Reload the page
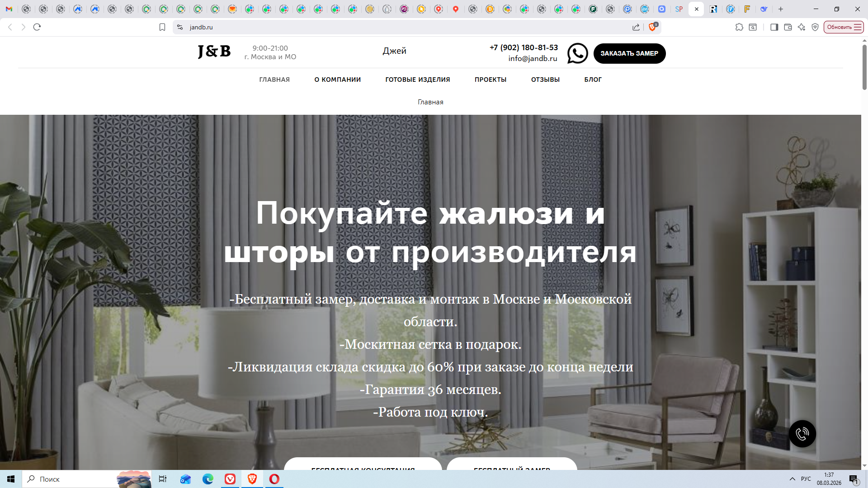 pyautogui.click(x=37, y=27)
